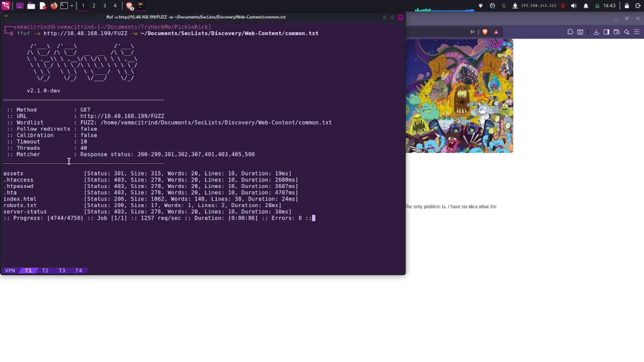Select terminal tab T3
Image resolution: width=644 pixels, height=362 pixels.
[62, 270]
